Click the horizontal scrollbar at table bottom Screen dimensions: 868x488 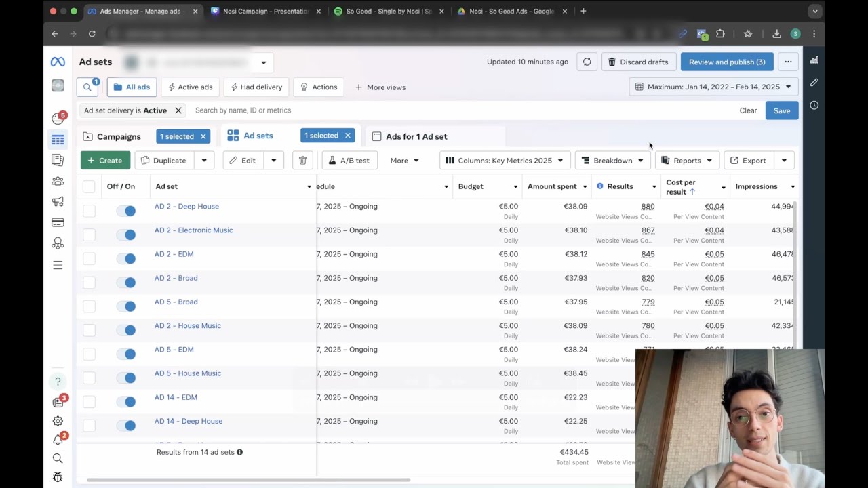pyautogui.click(x=248, y=480)
